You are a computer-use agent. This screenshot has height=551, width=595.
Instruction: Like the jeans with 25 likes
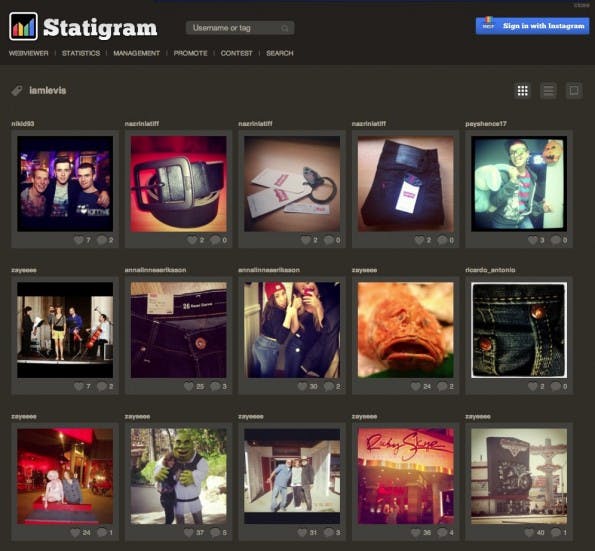[189, 387]
